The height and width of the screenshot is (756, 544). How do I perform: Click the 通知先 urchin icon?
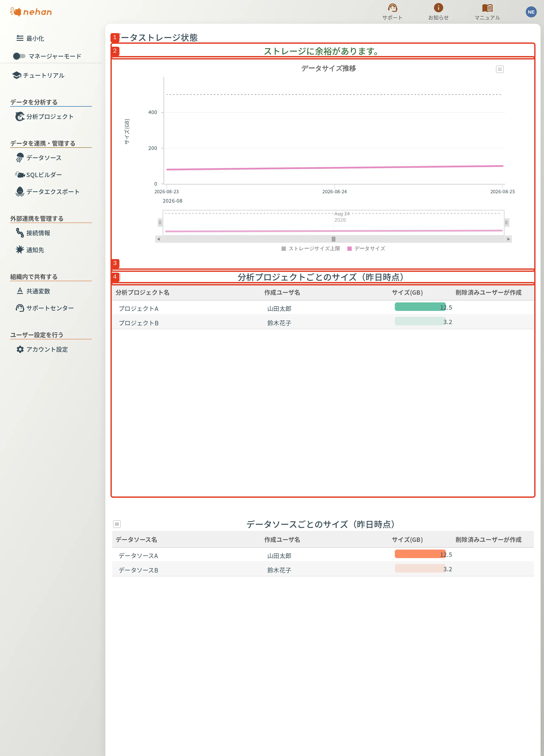point(20,250)
